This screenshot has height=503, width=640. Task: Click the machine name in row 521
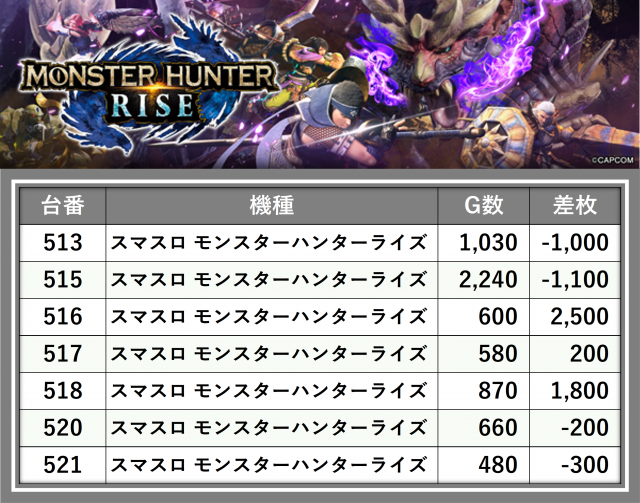click(x=269, y=465)
